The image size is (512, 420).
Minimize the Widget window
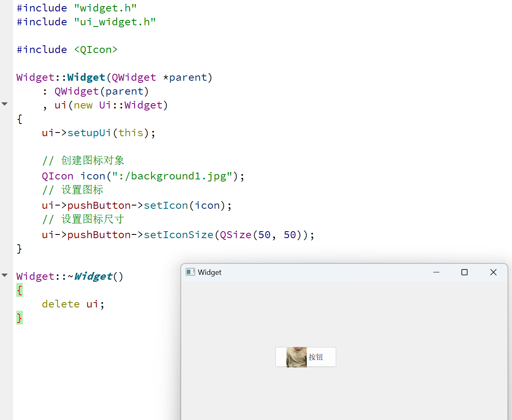point(436,272)
